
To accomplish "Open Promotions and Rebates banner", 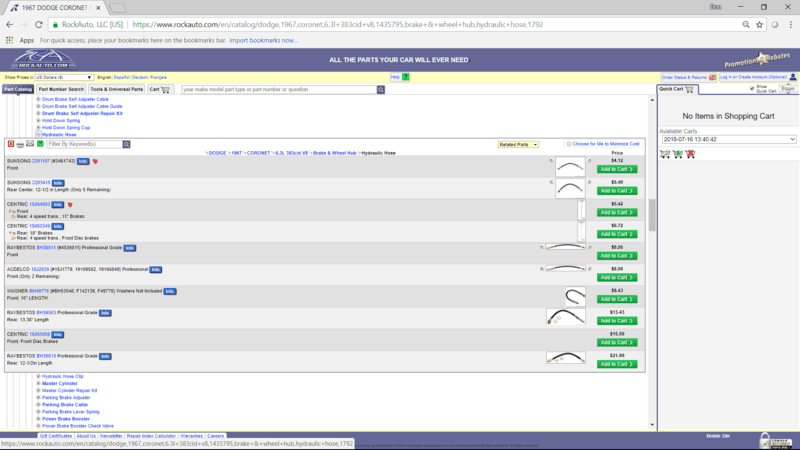I will pos(757,60).
